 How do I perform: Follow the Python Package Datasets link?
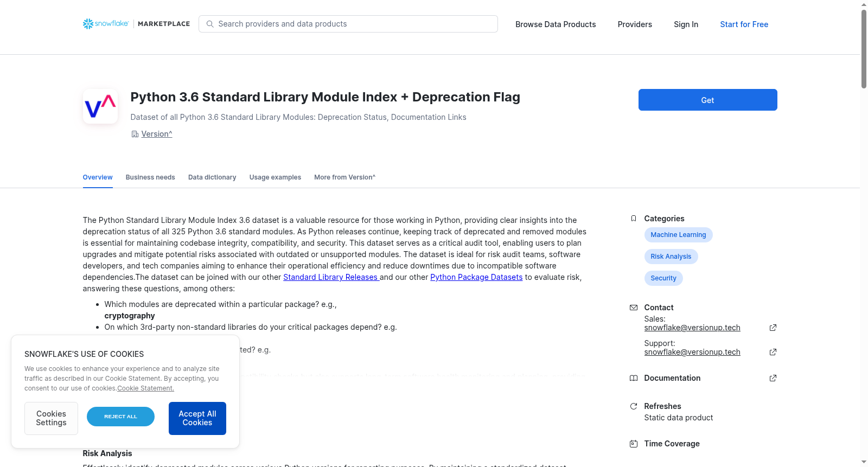[476, 277]
